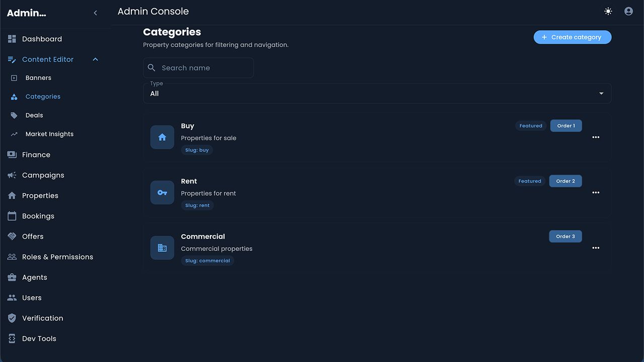Navigate to the Dashboard page
The height and width of the screenshot is (362, 644).
coord(42,39)
